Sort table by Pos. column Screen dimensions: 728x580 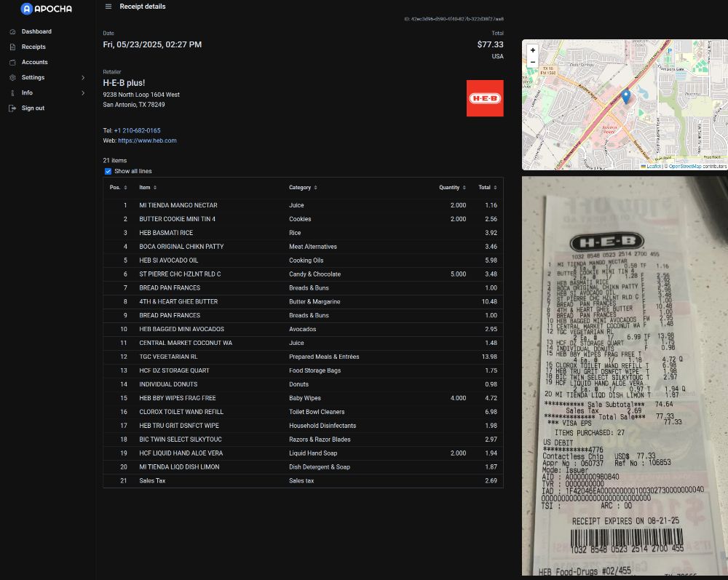(x=119, y=188)
